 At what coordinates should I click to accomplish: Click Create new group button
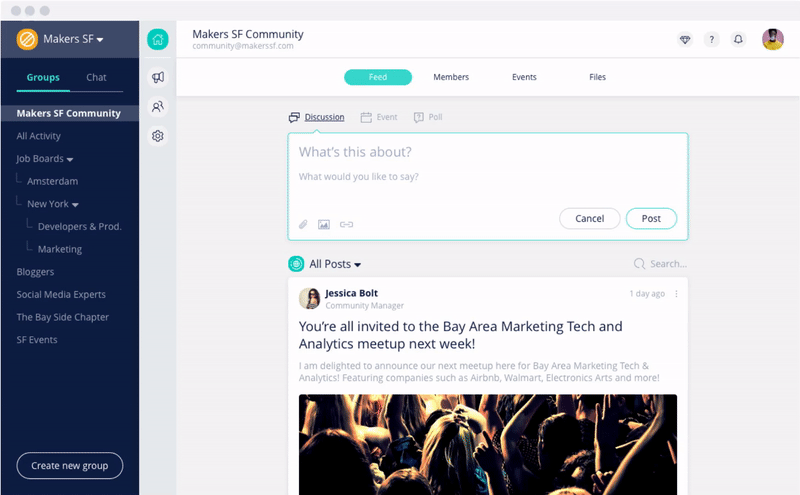70,465
